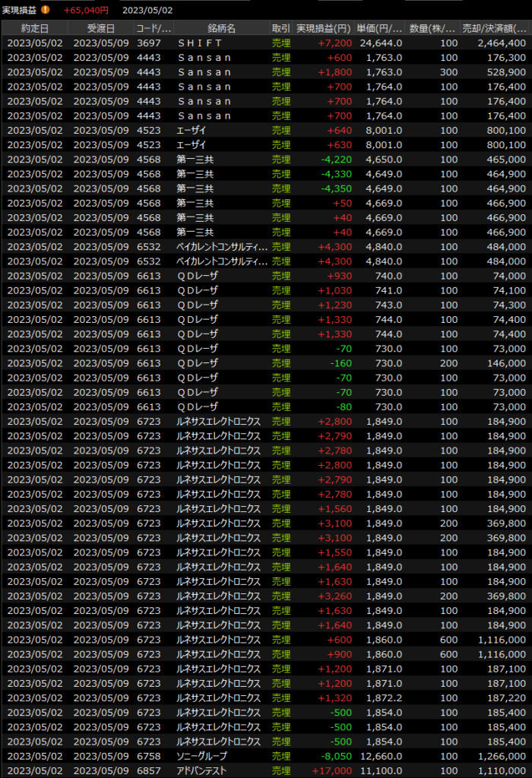532x778 pixels.
Task: Select the エーザイ row with +640 profit
Action: tap(266, 130)
